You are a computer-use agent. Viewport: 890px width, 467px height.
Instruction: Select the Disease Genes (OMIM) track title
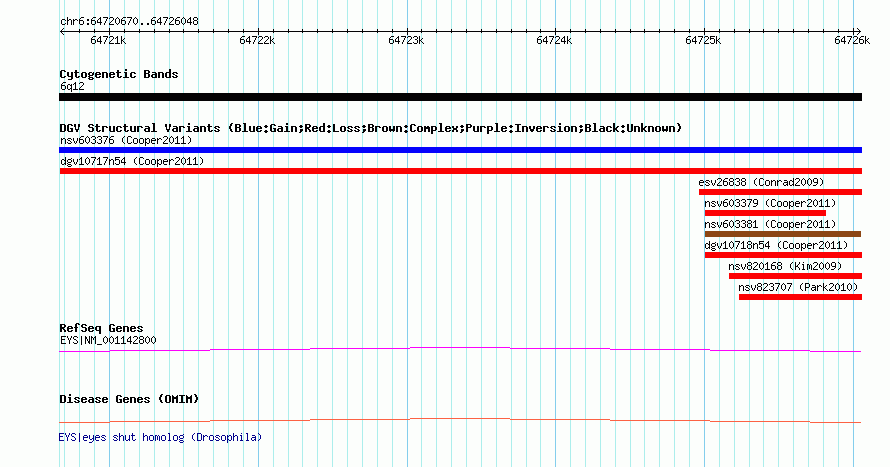[129, 399]
